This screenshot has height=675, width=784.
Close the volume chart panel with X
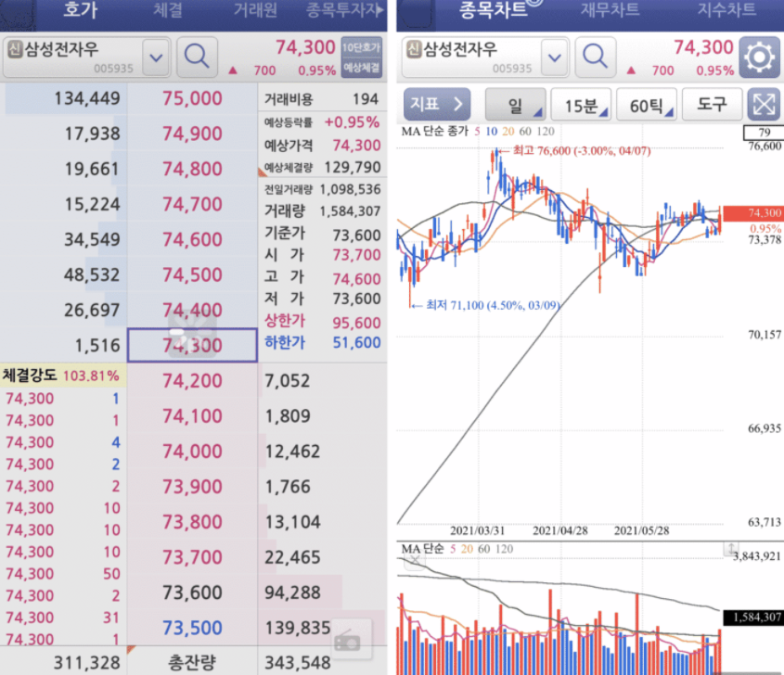tap(415, 561)
